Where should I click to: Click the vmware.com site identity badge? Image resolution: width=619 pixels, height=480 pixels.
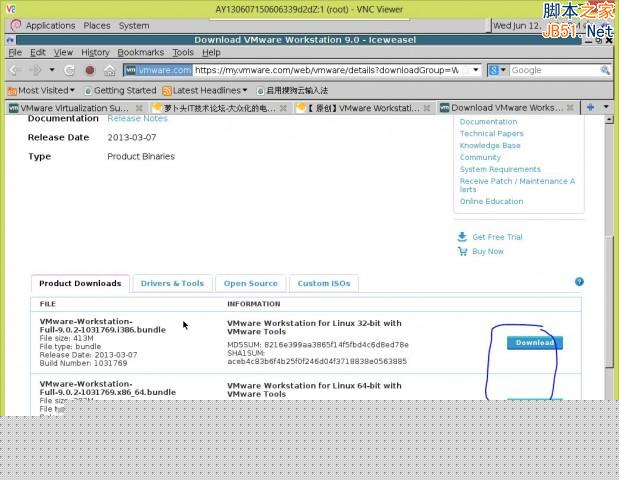coord(158,70)
